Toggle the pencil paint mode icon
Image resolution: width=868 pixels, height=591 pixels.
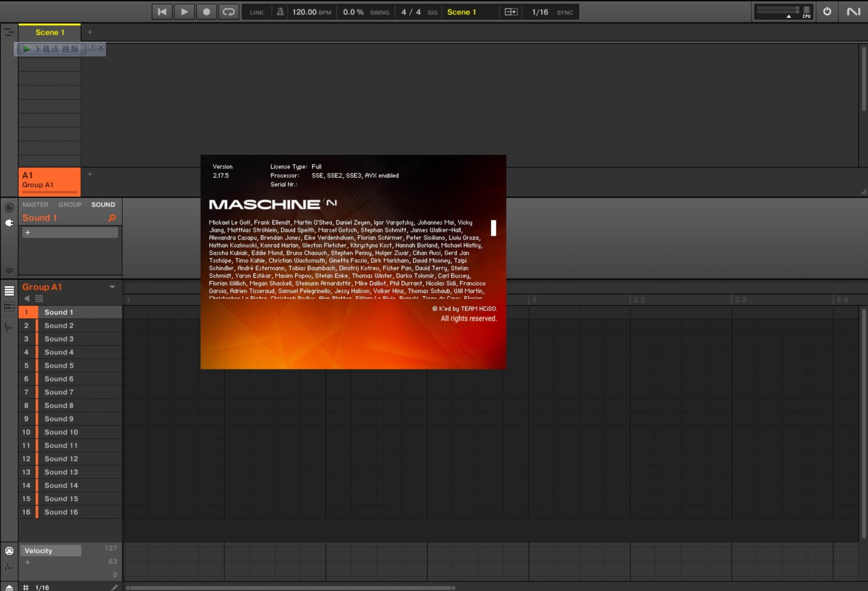coord(114,587)
